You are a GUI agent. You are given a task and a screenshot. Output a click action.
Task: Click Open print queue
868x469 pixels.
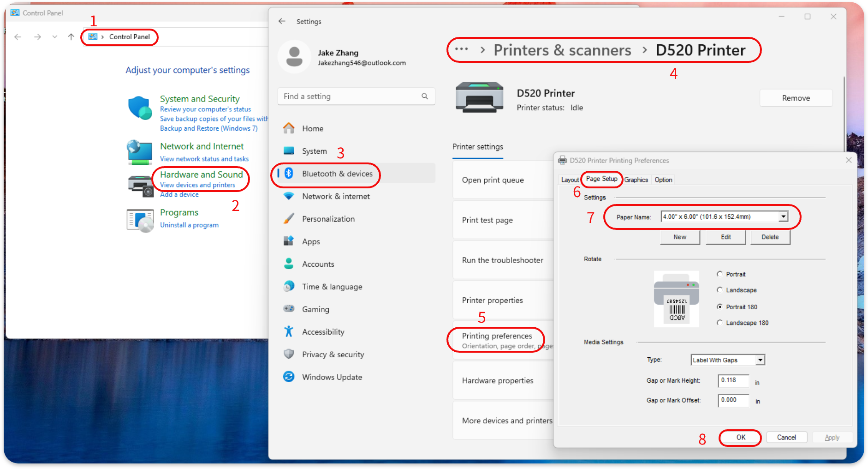(x=503, y=180)
